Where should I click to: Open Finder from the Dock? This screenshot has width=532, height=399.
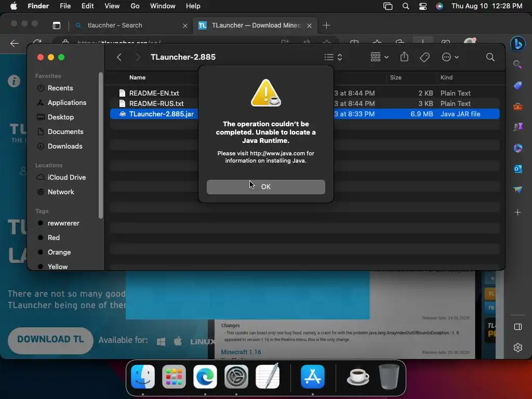(143, 377)
